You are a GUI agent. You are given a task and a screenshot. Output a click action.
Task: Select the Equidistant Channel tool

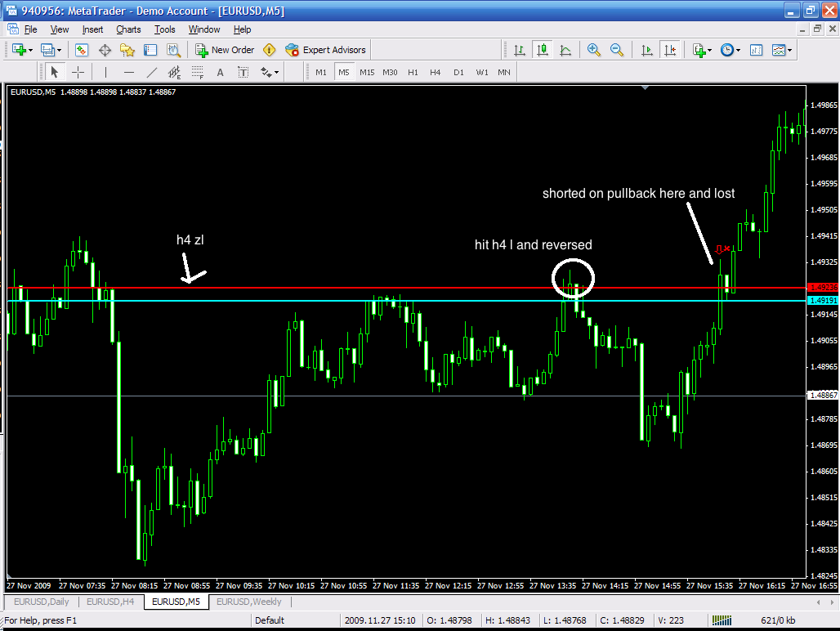tap(175, 72)
